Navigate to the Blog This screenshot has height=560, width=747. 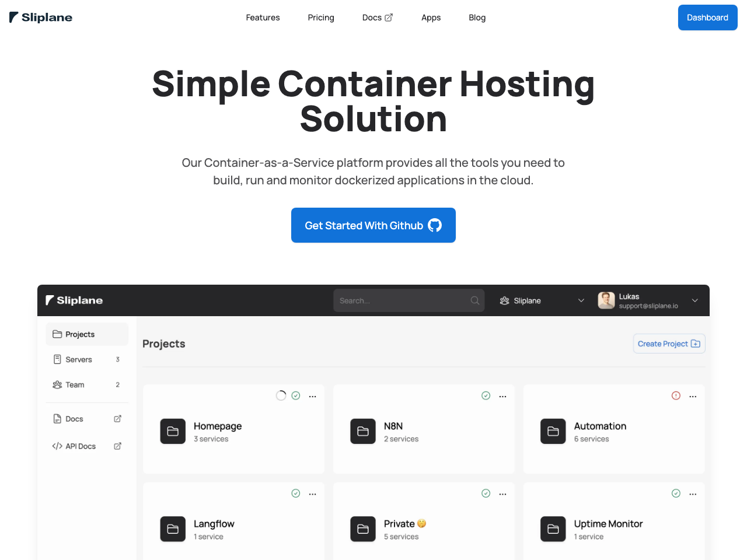(477, 17)
